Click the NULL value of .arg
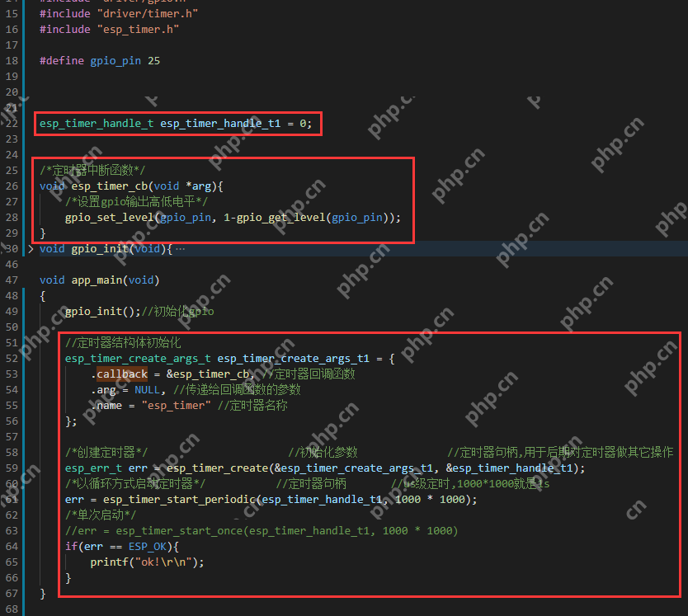Viewport: 688px width, 616px height. coord(147,390)
